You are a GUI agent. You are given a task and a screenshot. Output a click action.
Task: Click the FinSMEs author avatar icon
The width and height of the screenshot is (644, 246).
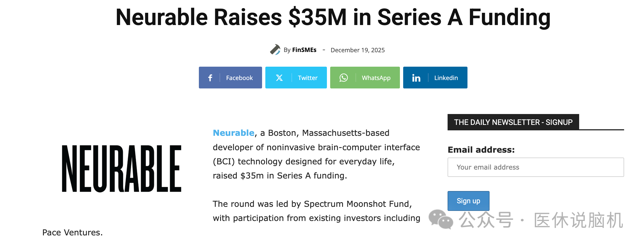click(x=275, y=50)
